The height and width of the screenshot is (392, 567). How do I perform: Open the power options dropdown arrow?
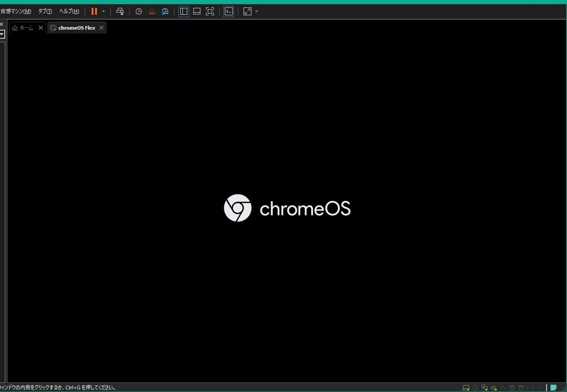click(103, 11)
